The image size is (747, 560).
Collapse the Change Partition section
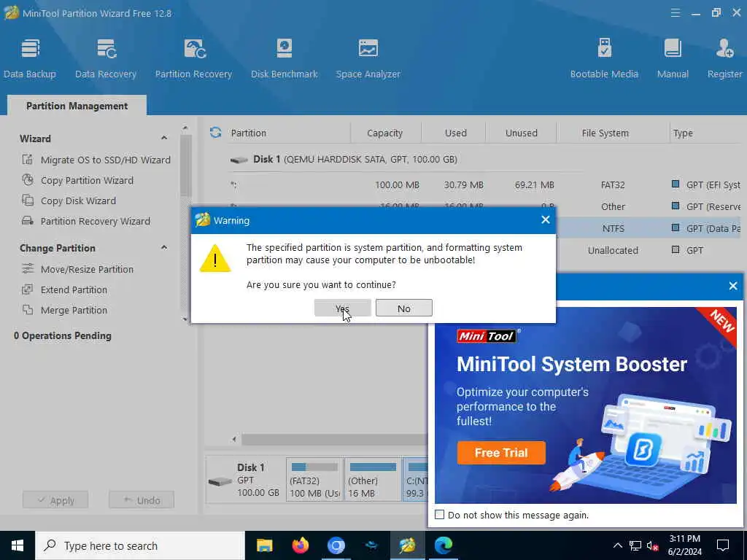pos(164,248)
